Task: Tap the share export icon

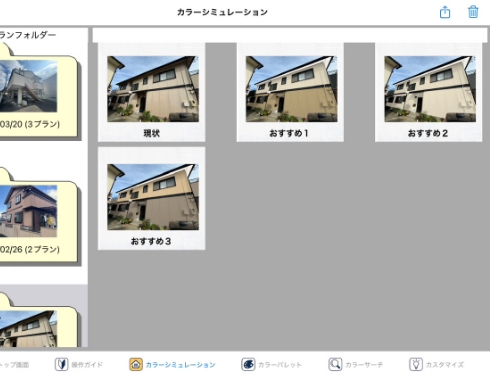Action: pyautogui.click(x=445, y=12)
